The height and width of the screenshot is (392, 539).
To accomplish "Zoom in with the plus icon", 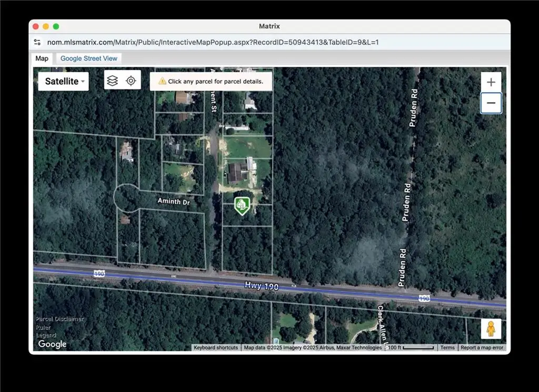I will [x=491, y=82].
